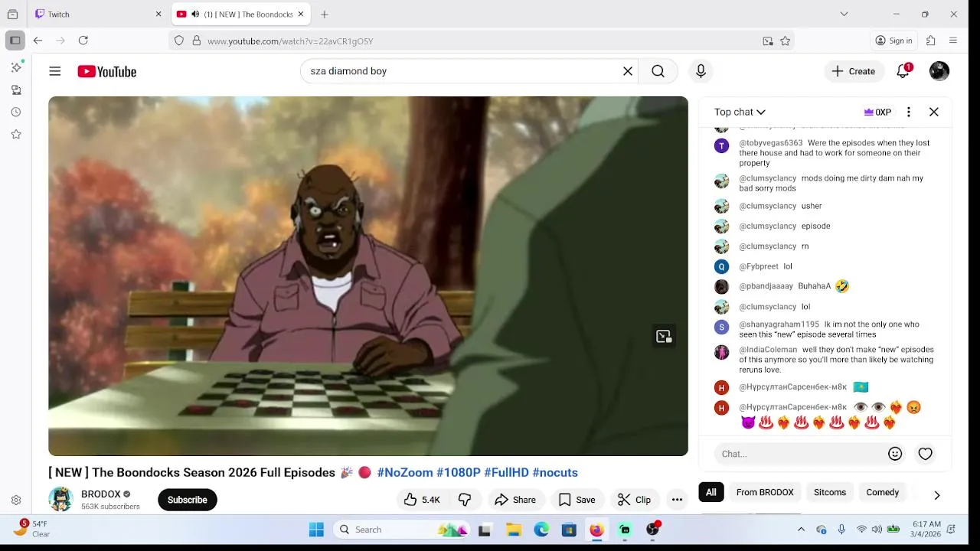The image size is (980, 551).
Task: Open Firefox application hamburger menu
Action: (953, 41)
